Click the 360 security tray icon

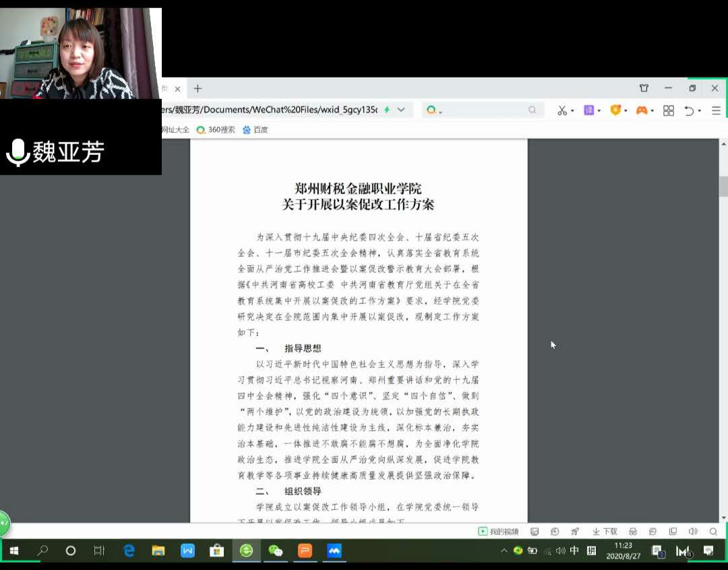(x=518, y=550)
